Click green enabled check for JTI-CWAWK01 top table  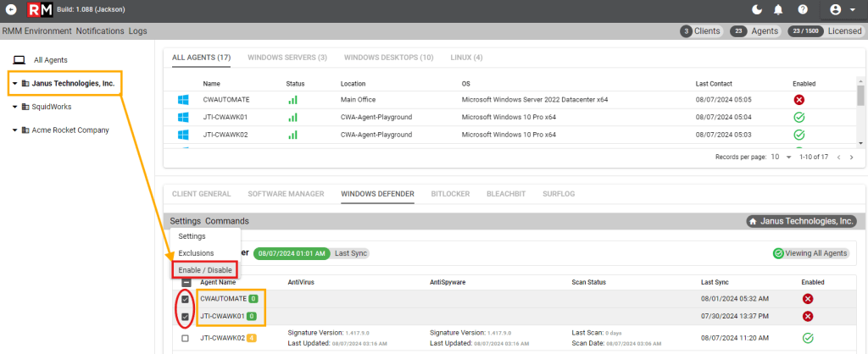798,117
